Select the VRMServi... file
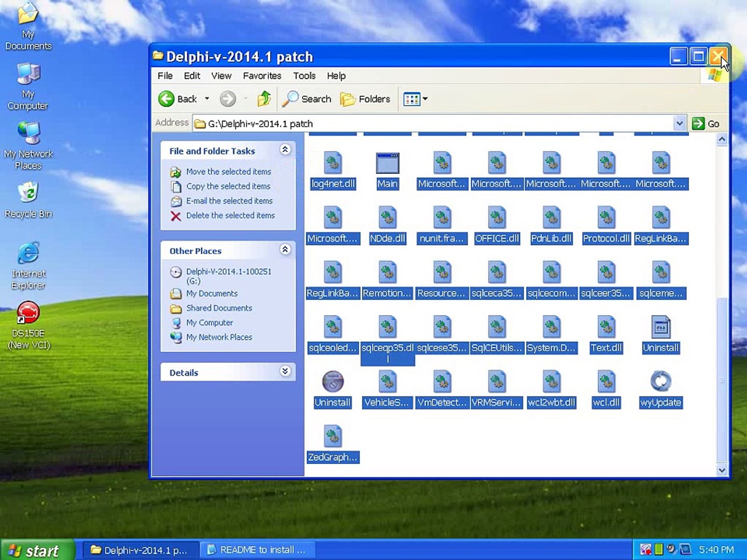This screenshot has height=560, width=747. [497, 389]
